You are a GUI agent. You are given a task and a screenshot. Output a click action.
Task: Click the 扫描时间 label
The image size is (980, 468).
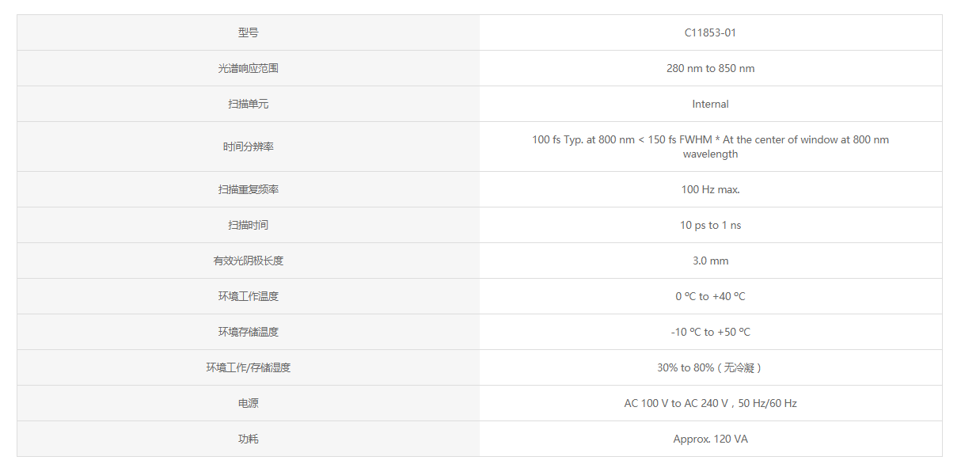(248, 225)
